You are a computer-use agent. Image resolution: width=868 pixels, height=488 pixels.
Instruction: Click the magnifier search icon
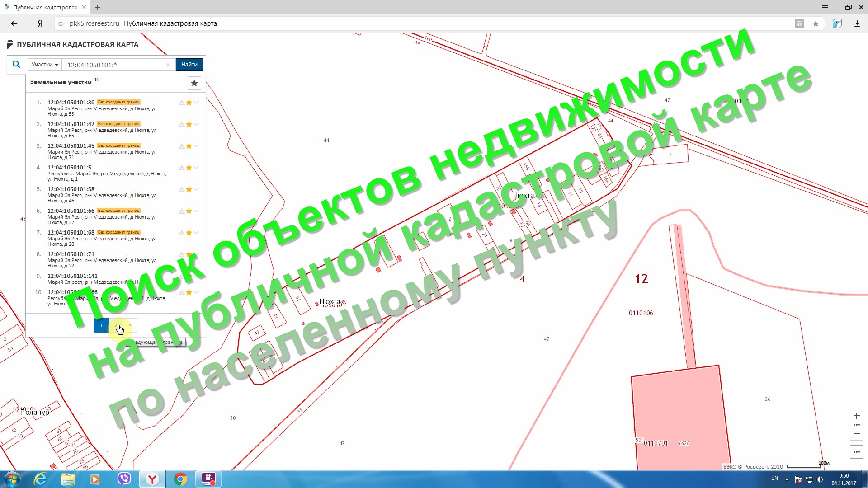(x=16, y=65)
